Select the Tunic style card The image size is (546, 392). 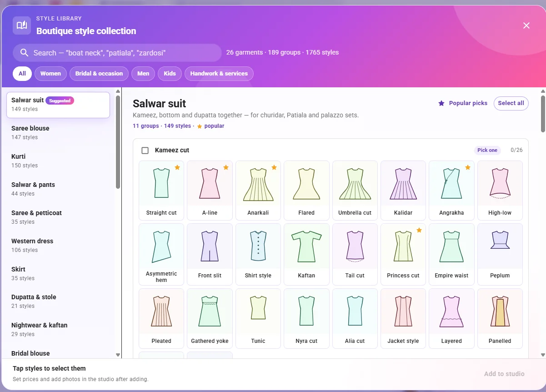[x=258, y=318]
